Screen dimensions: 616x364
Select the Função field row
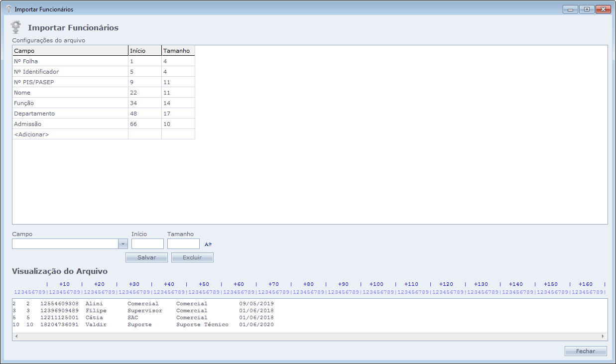tap(70, 103)
